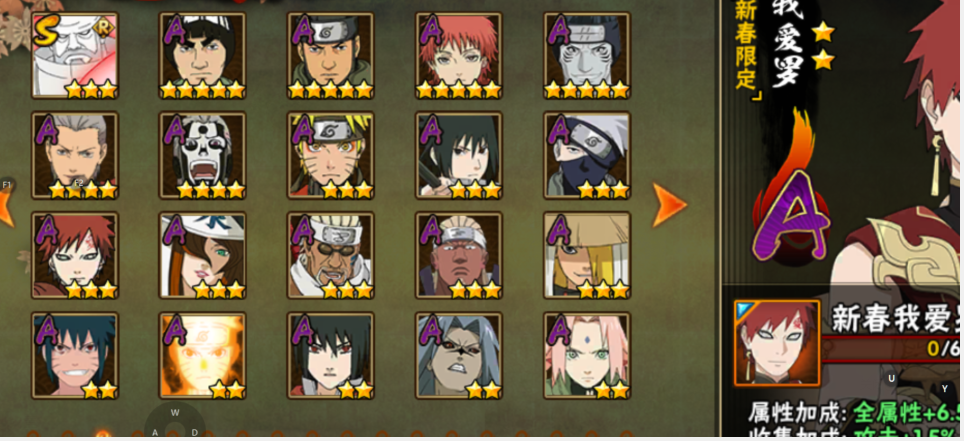Select the blond Naruto three-star portrait
Screen dimensions: 964x441
tap(331, 155)
